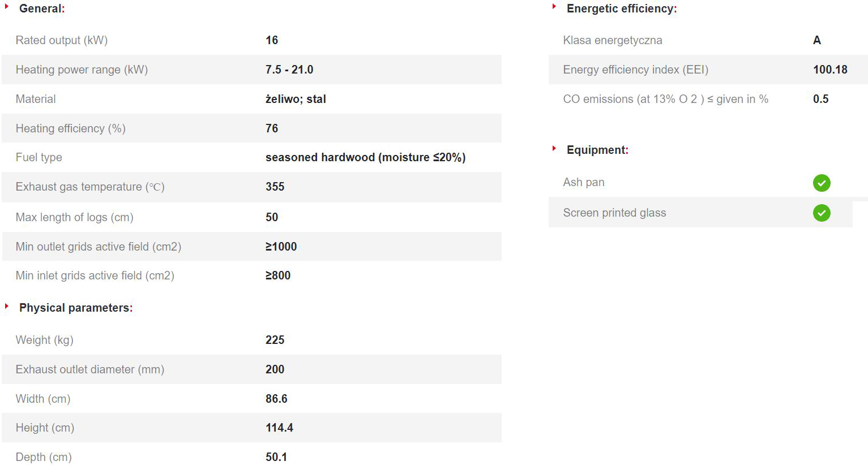
Task: Select the Exhaust outlet diameter (mm) label
Action: pos(90,369)
